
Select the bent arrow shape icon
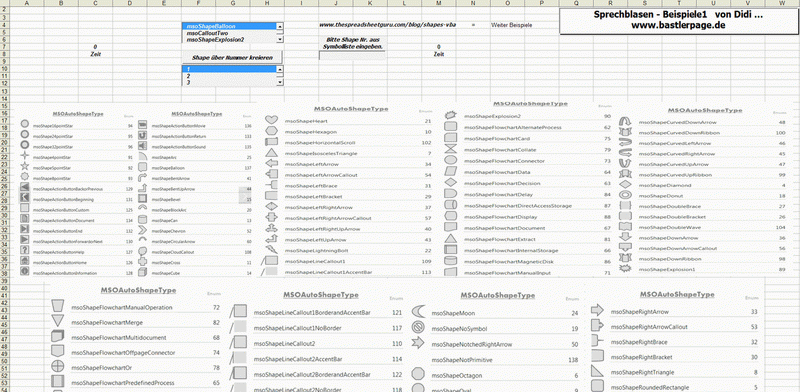tap(143, 178)
